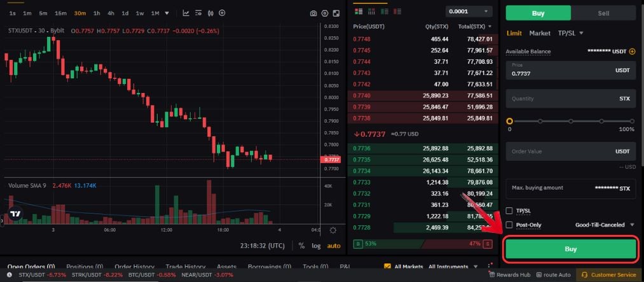Click the deposit plus icon next to USDT balance
The width and height of the screenshot is (644, 282).
632,52
